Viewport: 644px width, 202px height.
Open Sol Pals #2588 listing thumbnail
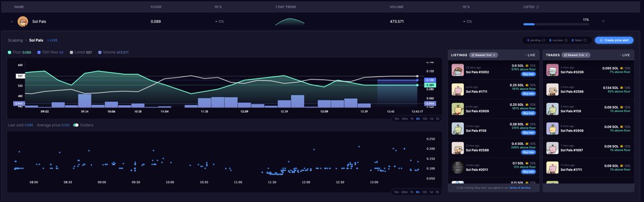coord(458,148)
